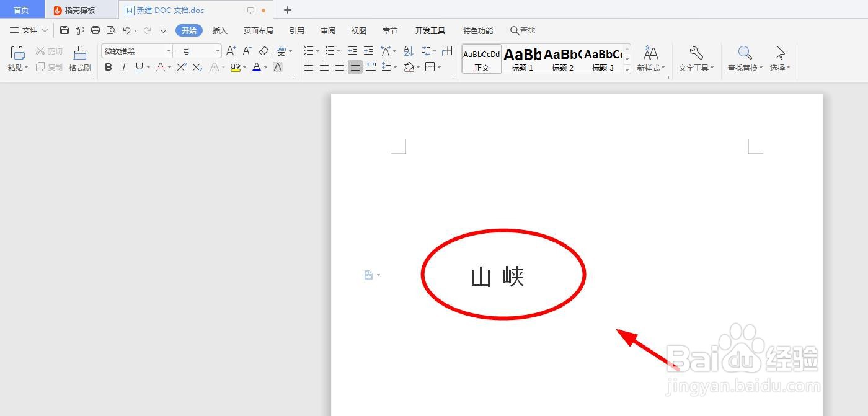The width and height of the screenshot is (868, 416).
Task: Toggle bulleted list
Action: pyautogui.click(x=309, y=51)
